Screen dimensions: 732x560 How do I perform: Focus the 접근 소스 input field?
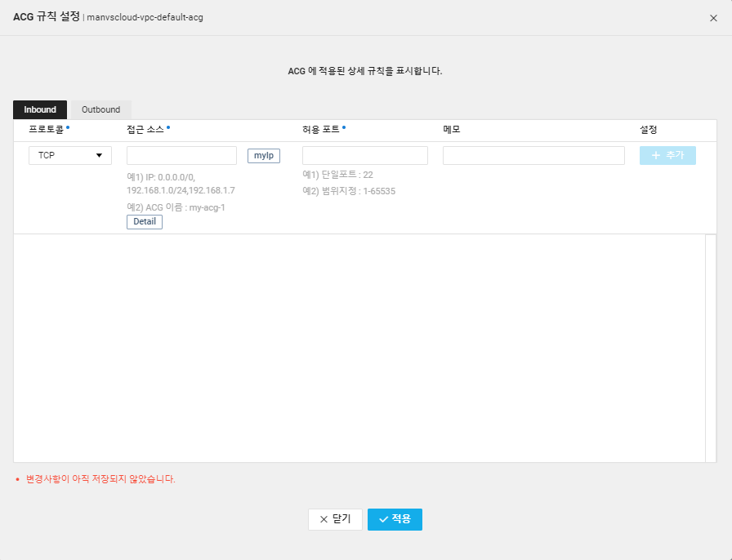pos(181,155)
